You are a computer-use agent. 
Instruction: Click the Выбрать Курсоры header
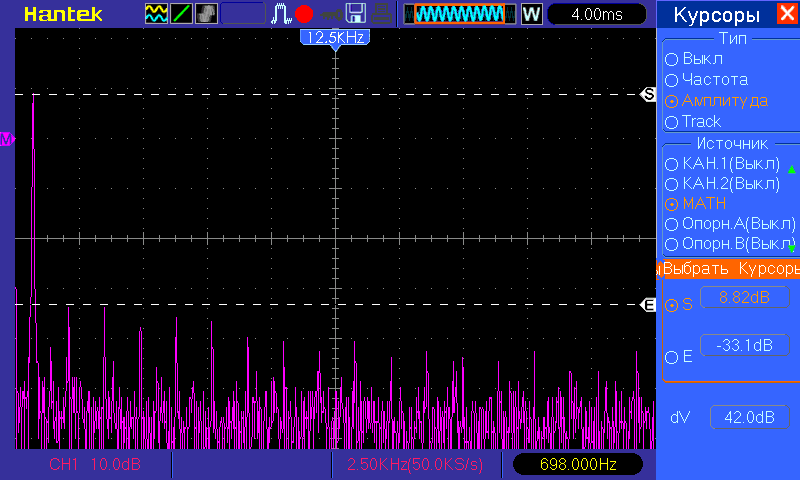(x=730, y=269)
